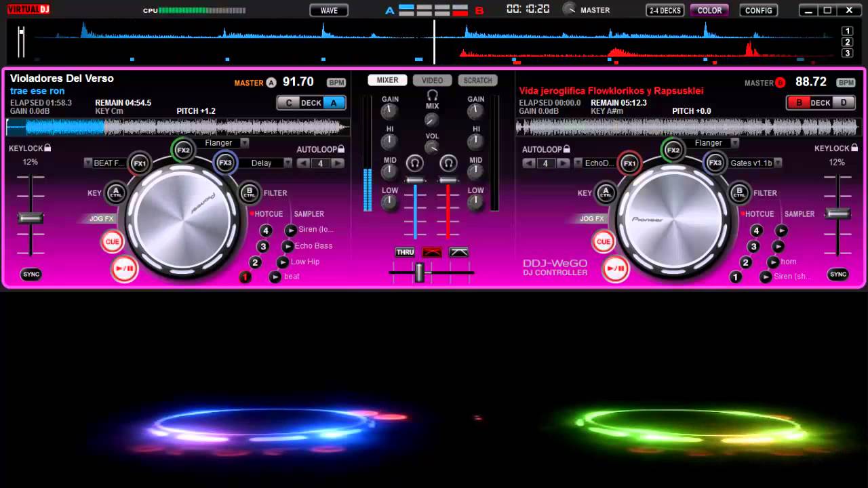Click the left deck pitch slider handle
Viewport: 868px width, 488px height.
[31, 218]
